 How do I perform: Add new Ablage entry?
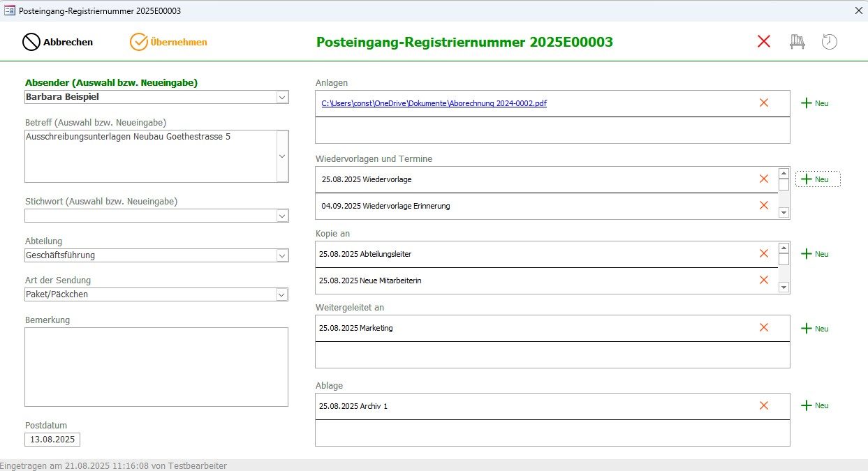[814, 405]
